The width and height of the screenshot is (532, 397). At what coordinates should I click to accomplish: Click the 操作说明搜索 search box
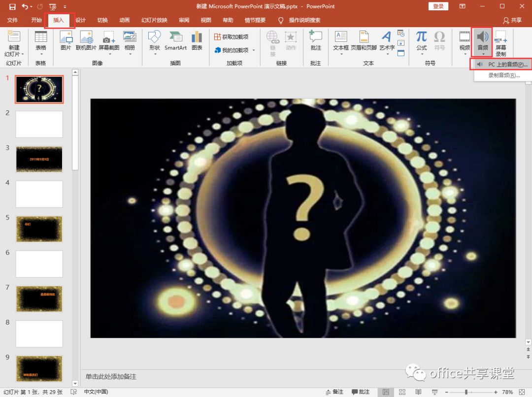[x=304, y=20]
